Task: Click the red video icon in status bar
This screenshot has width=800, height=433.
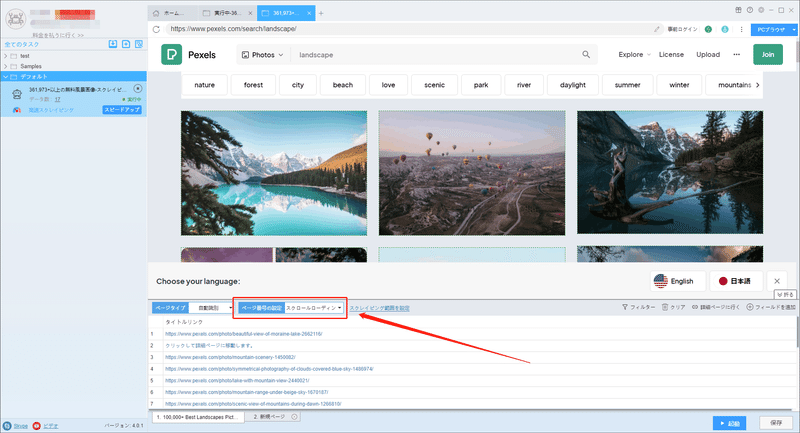Action: 36,426
